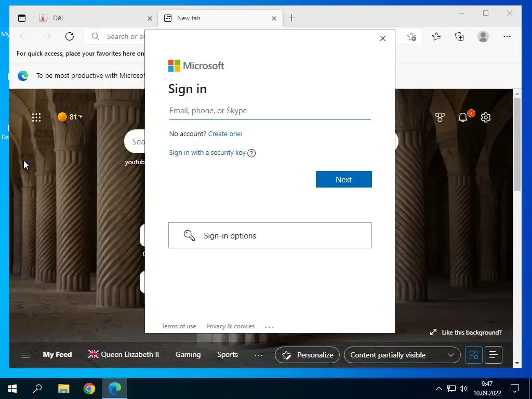Viewport: 532px width, 399px height.
Task: Open the page settings gear
Action: [x=486, y=117]
